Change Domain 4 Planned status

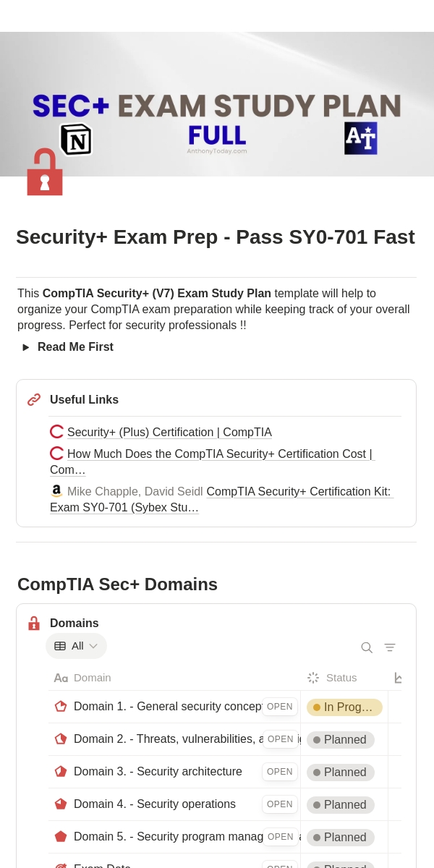[x=341, y=805]
